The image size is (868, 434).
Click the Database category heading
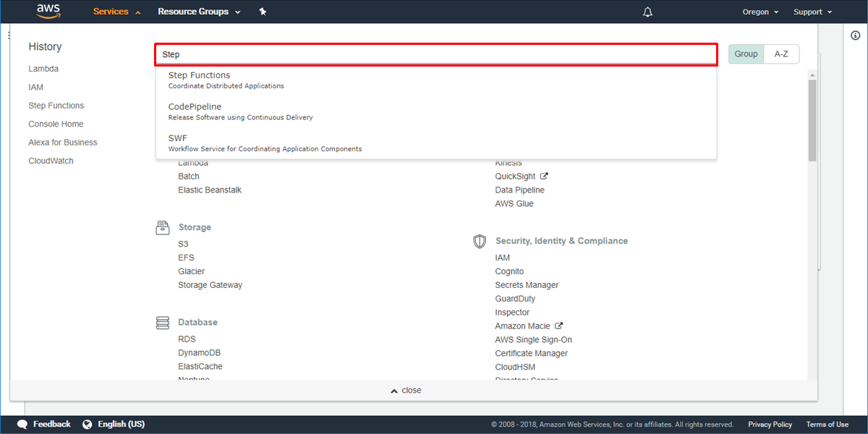197,323
